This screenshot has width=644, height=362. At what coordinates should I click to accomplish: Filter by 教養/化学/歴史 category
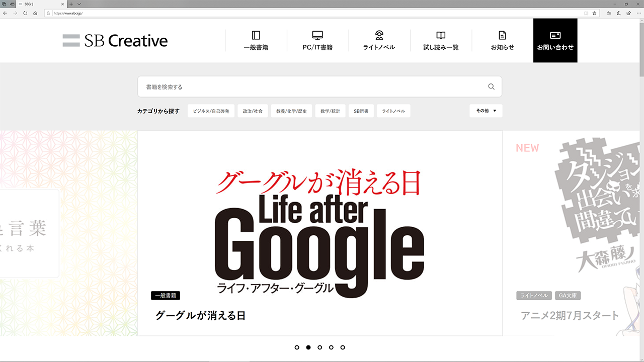click(x=291, y=111)
